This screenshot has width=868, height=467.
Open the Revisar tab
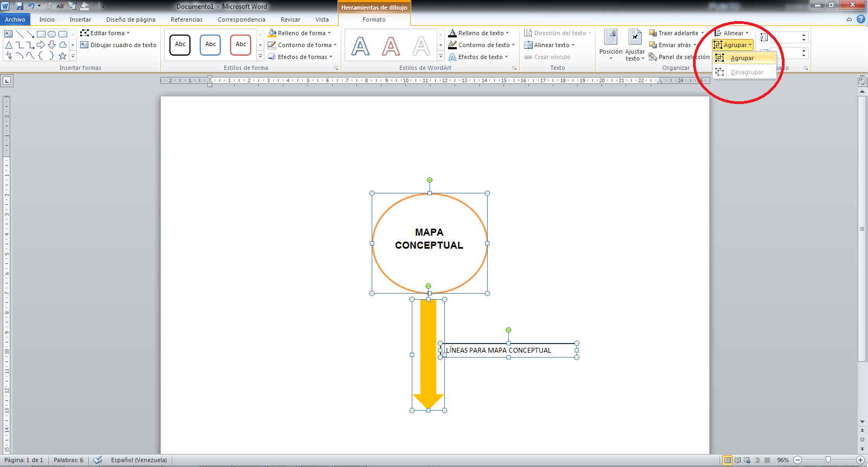[290, 20]
